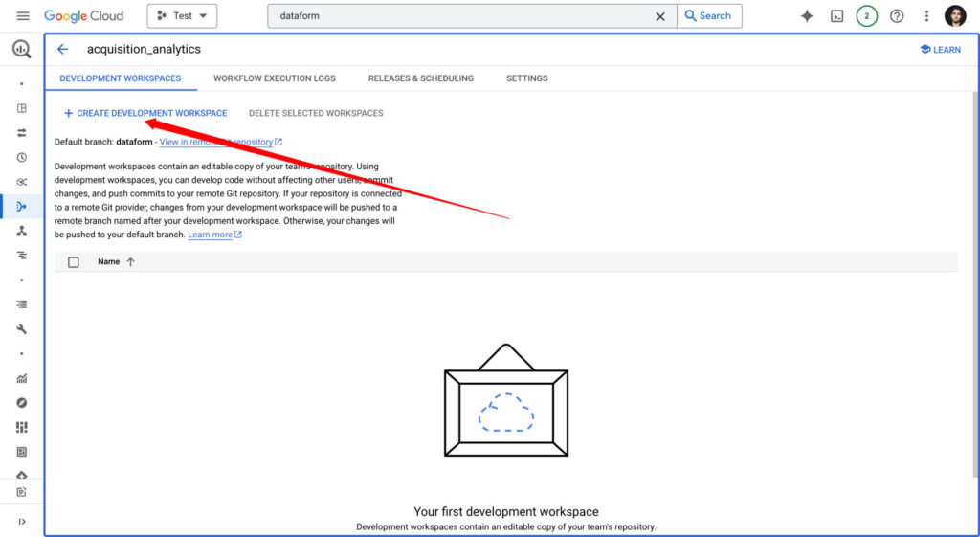Sort workspaces by Name column arrow

point(130,262)
